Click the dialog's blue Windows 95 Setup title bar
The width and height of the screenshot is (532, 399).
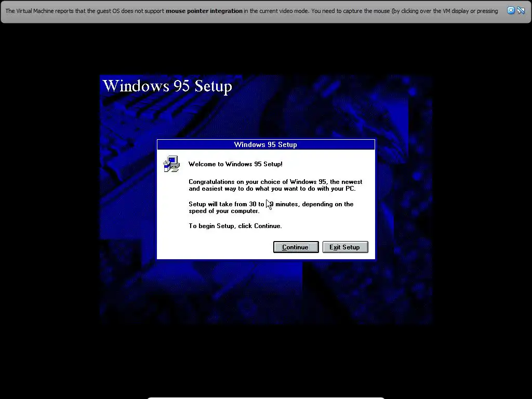click(266, 144)
